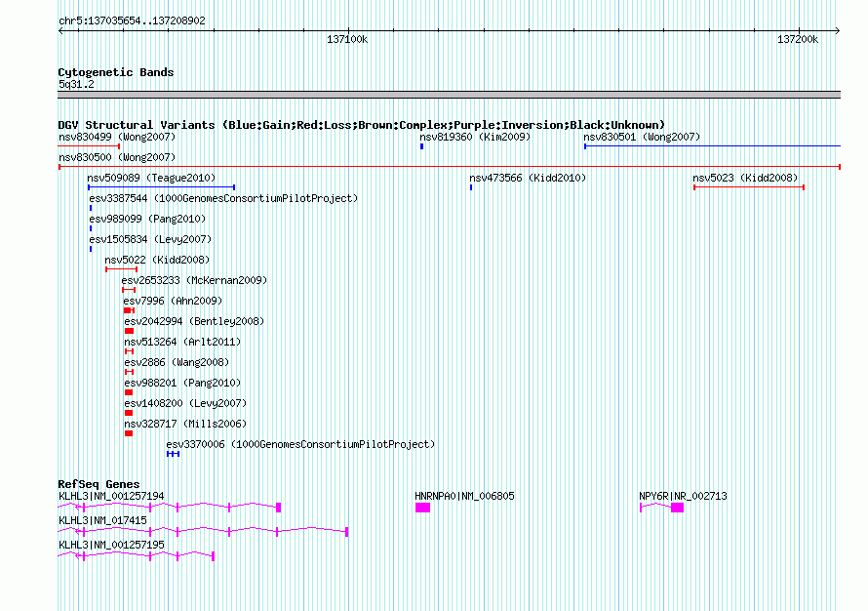The image size is (868, 611).
Task: Click the red block under esv2042994
Action: pyautogui.click(x=129, y=331)
